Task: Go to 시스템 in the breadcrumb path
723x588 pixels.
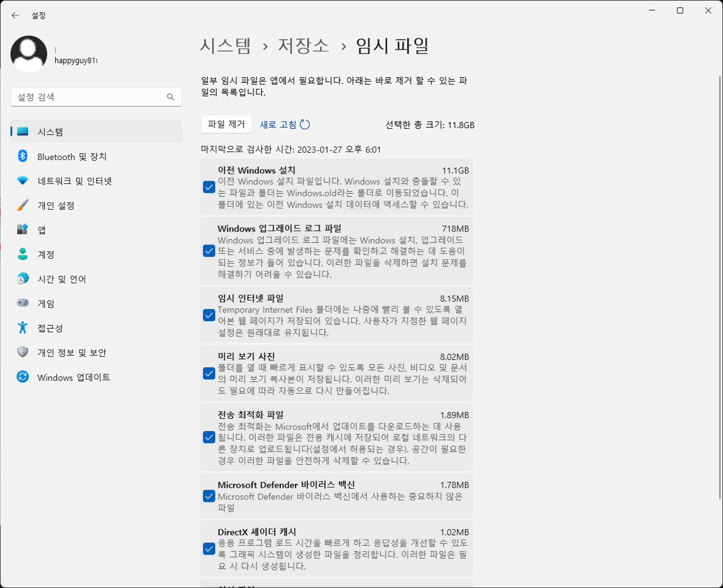Action: (x=225, y=46)
